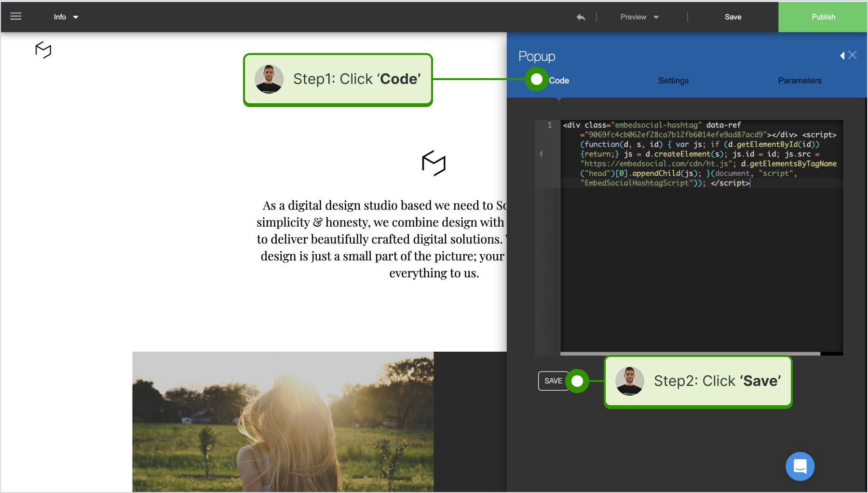Open the Preview dropdown
The width and height of the screenshot is (868, 493).
639,17
